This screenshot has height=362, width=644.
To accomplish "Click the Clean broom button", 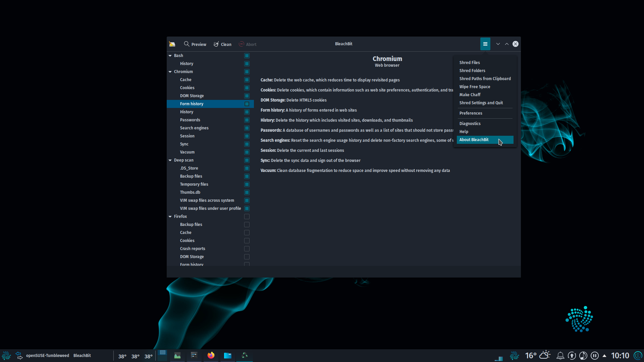I will tap(223, 44).
